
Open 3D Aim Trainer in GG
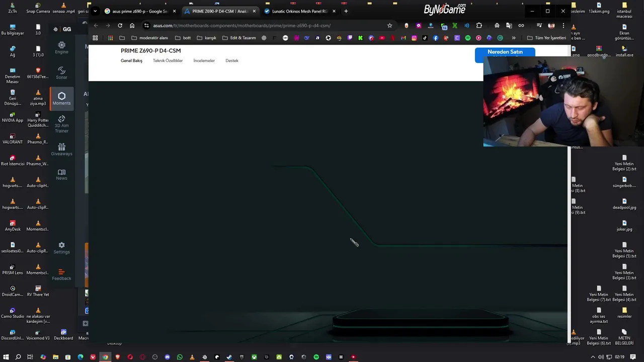pyautogui.click(x=61, y=124)
